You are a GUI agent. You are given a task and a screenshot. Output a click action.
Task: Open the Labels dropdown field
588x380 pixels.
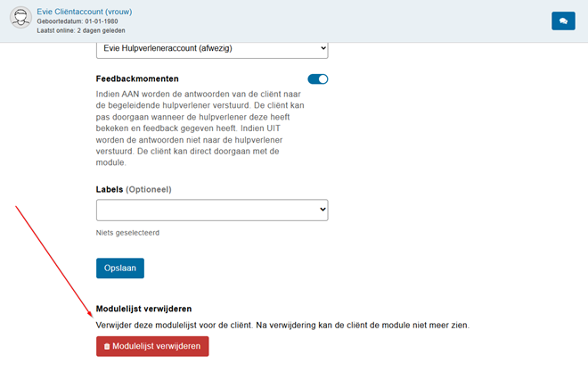212,210
